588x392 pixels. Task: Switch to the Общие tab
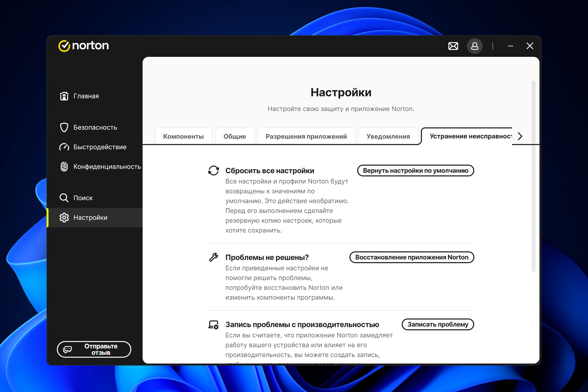click(x=235, y=136)
